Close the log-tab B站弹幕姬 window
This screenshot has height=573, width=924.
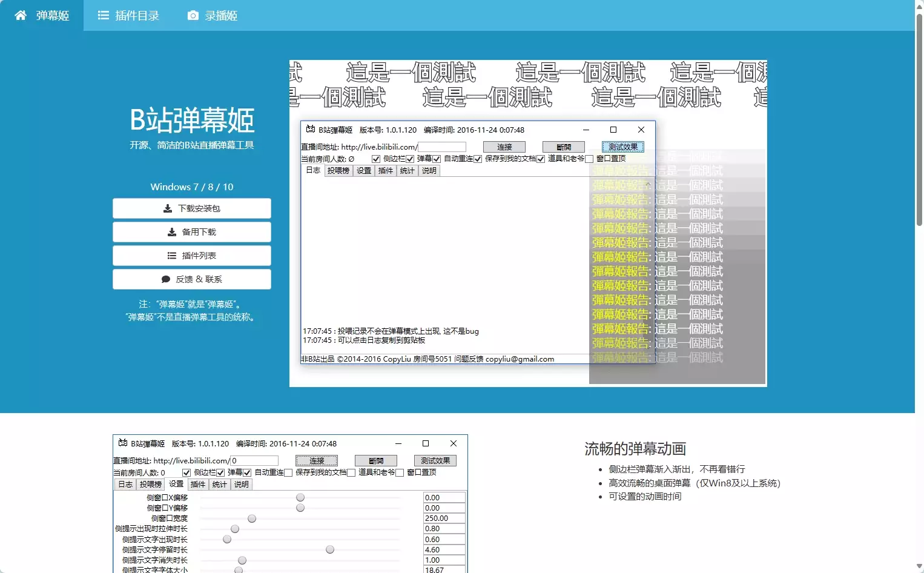pyautogui.click(x=641, y=130)
